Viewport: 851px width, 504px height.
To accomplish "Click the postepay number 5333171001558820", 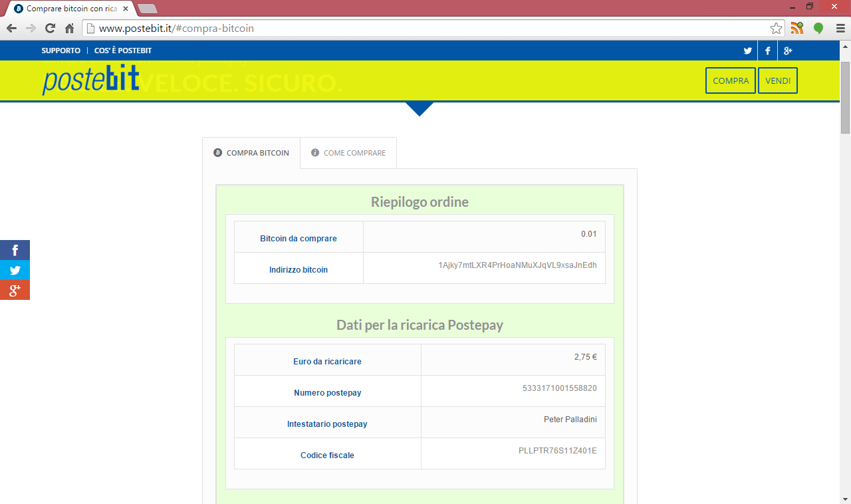I will point(559,388).
